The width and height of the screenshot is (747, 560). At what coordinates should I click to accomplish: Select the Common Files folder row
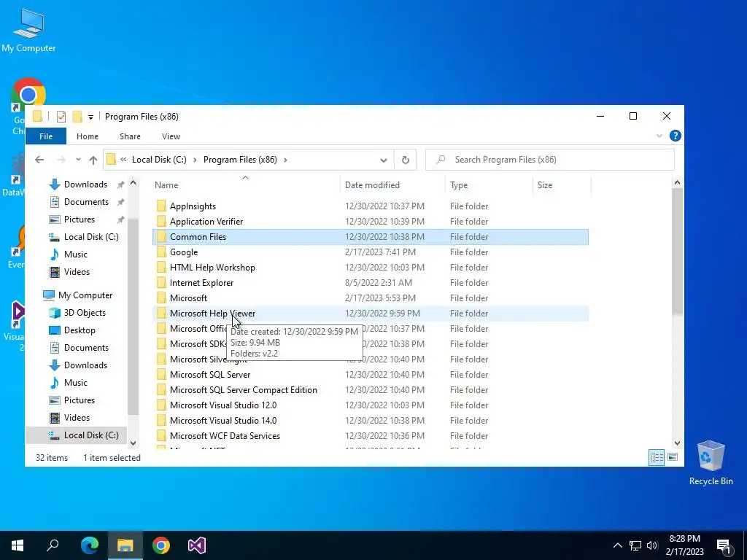point(370,237)
